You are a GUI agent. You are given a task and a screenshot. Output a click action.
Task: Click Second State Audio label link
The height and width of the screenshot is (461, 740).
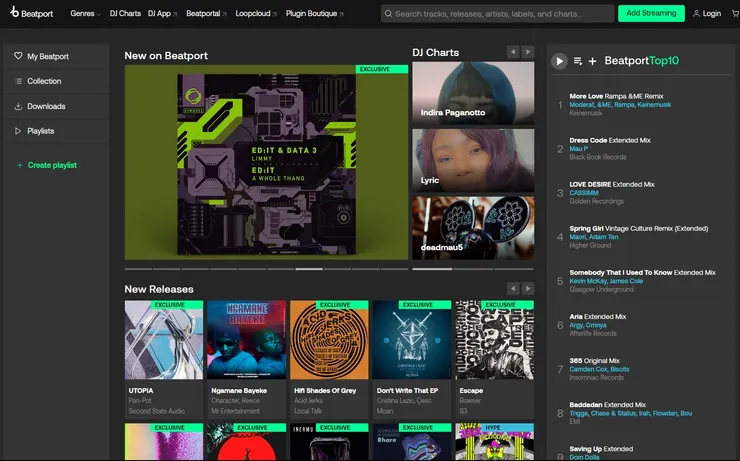[x=156, y=411]
